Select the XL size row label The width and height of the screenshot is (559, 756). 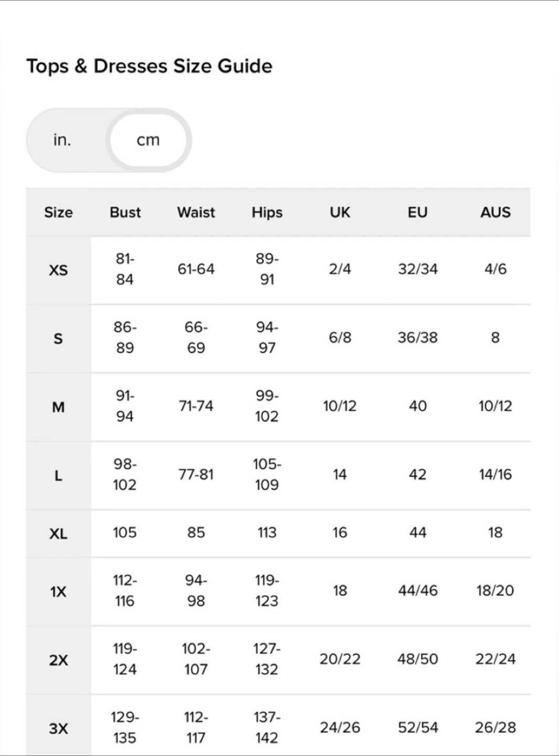point(58,533)
